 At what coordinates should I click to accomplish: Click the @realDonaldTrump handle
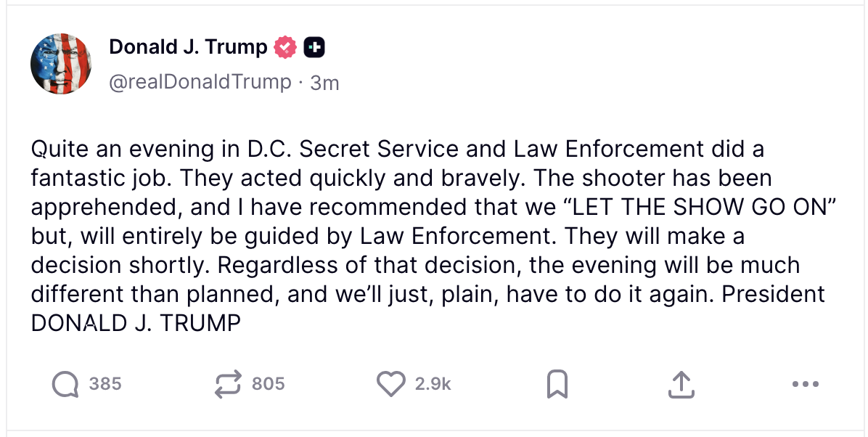point(200,82)
